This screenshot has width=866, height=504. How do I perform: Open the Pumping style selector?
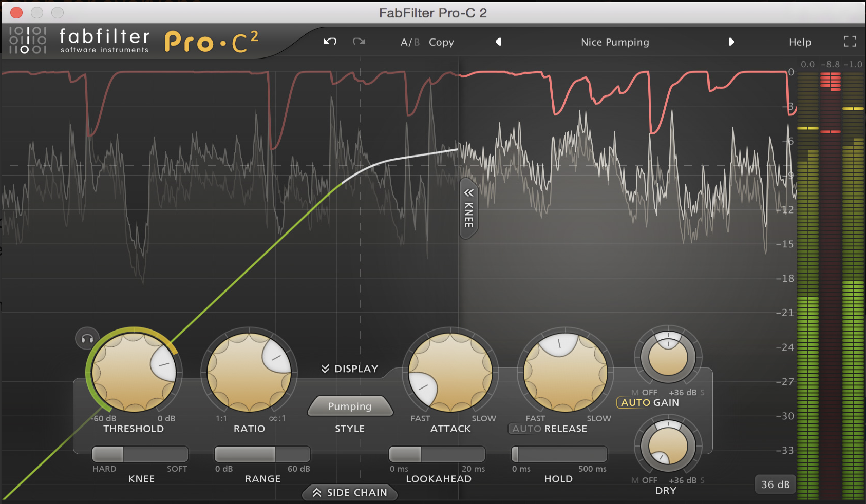click(350, 406)
